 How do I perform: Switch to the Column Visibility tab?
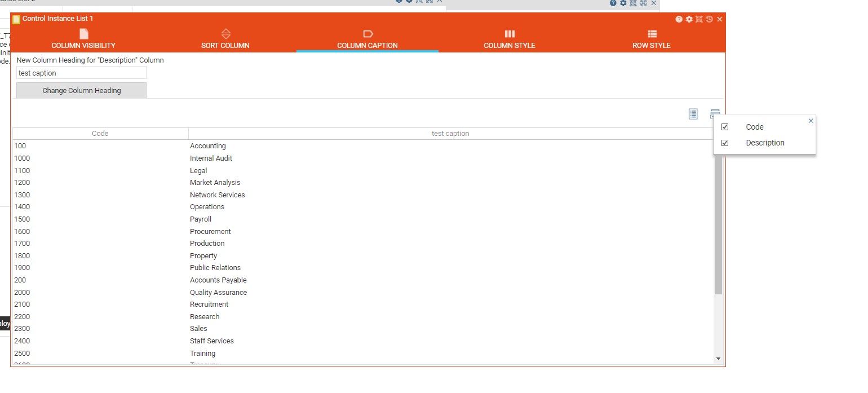(83, 39)
